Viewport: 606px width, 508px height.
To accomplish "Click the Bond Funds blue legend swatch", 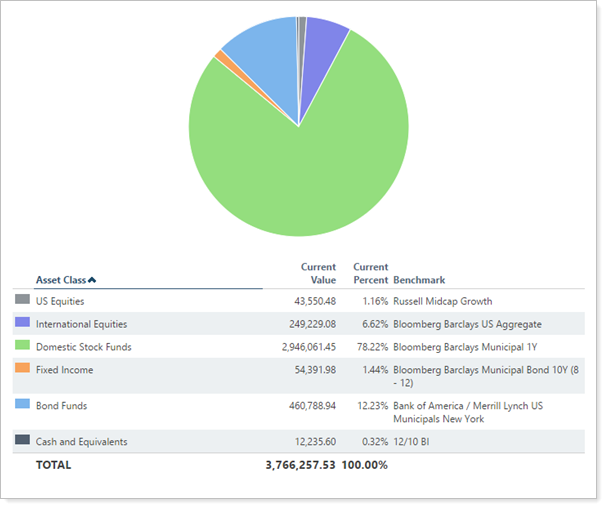I will tap(22, 404).
